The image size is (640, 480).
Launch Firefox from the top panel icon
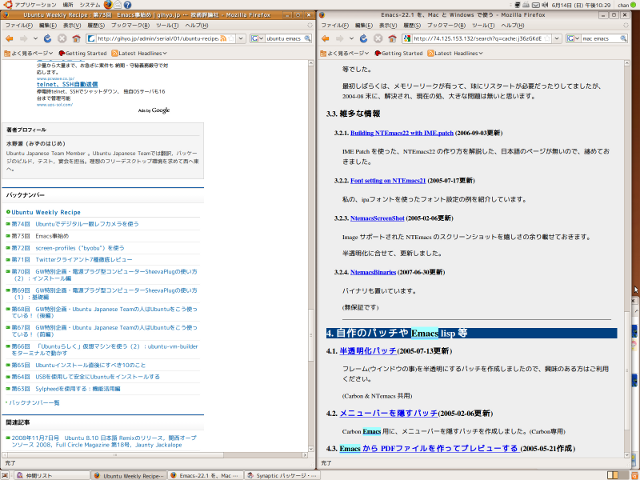pyautogui.click(x=108, y=4)
